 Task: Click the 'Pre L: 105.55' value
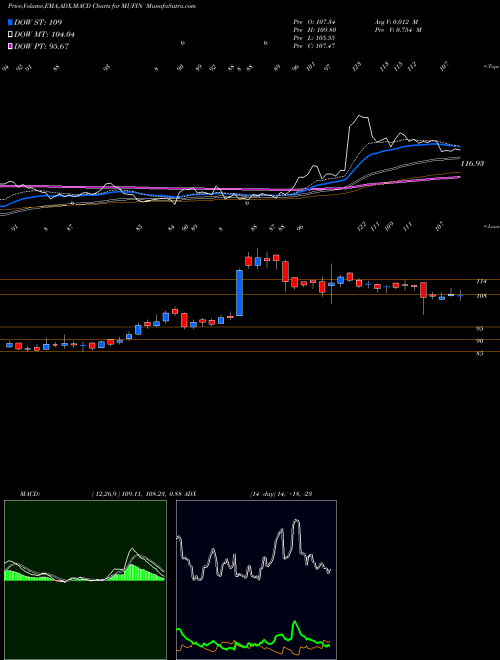(314, 38)
